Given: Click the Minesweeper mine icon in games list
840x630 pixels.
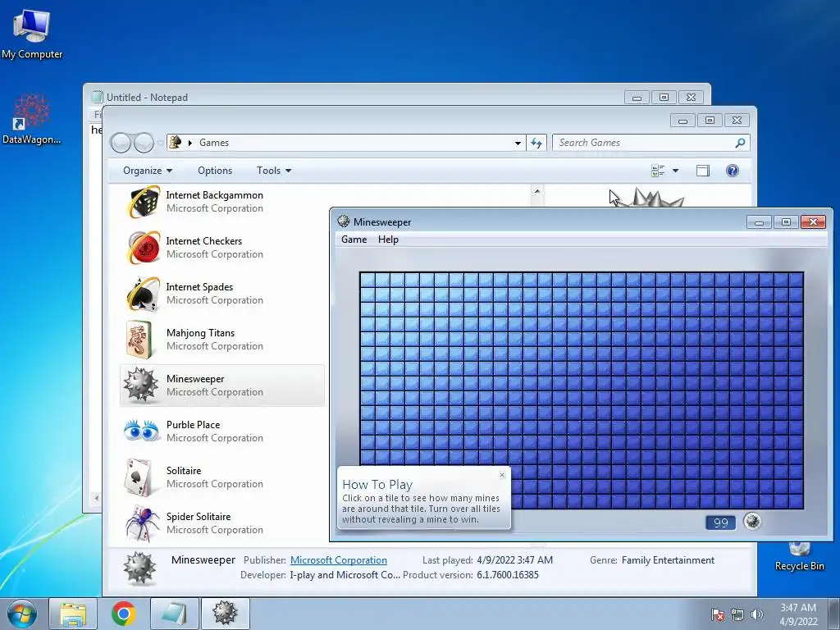Looking at the screenshot, I should tap(141, 386).
